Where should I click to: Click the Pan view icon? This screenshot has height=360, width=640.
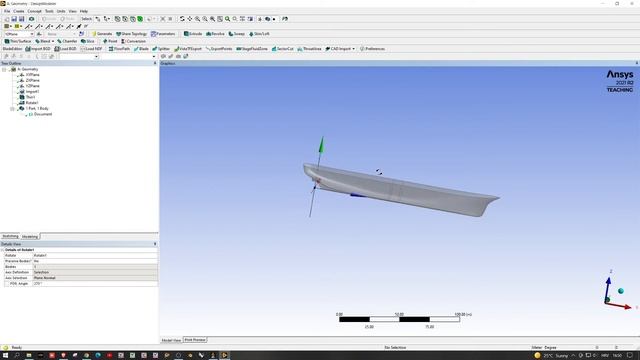coord(190,19)
